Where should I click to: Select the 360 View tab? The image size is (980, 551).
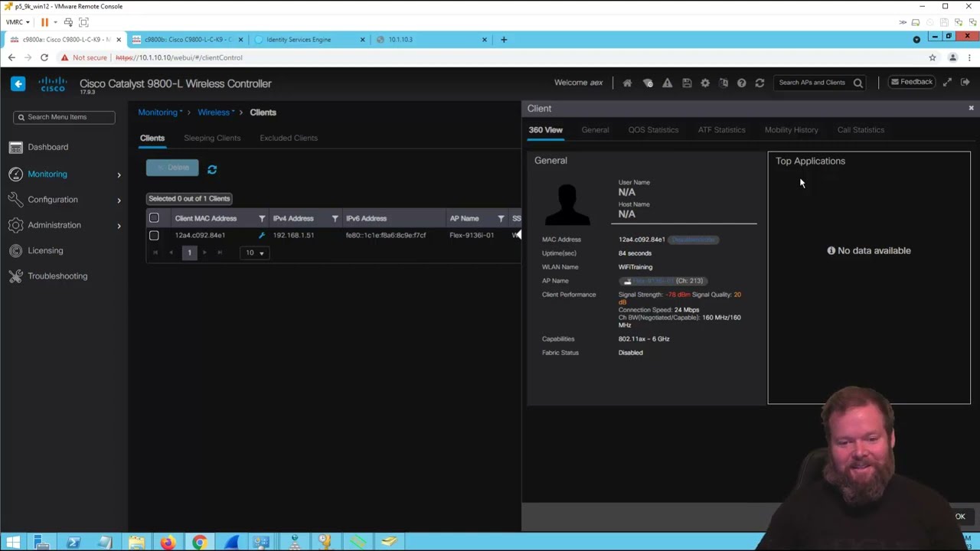tap(545, 130)
